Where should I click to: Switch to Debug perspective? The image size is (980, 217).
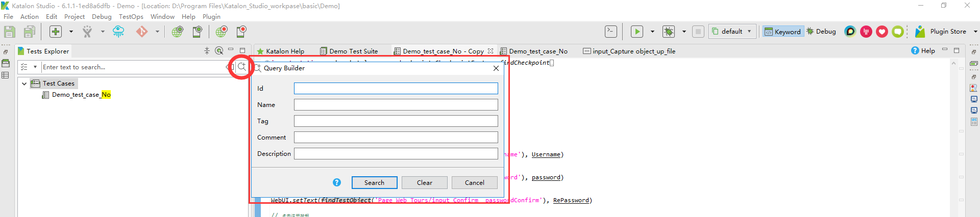821,32
